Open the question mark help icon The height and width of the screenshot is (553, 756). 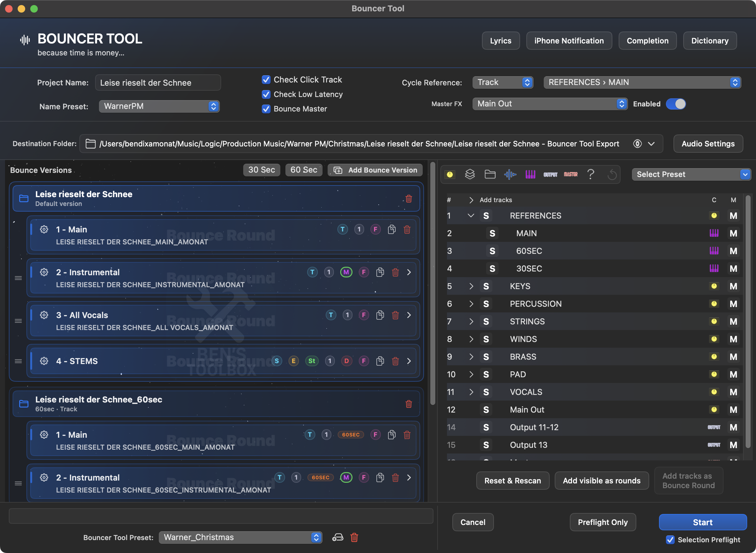(591, 174)
